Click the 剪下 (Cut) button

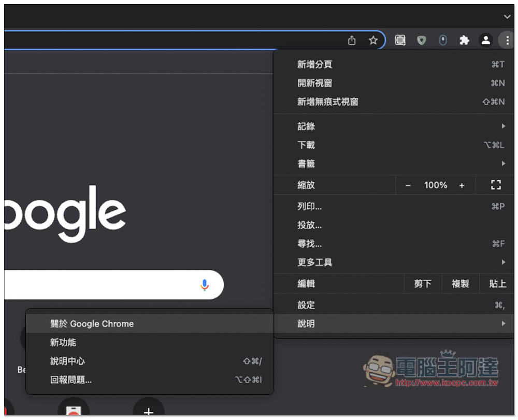tap(423, 284)
